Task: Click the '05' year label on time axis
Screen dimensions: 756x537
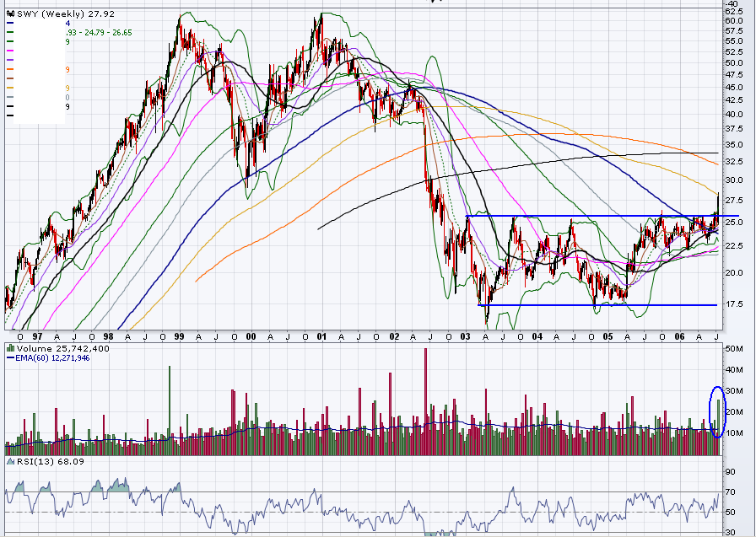Action: coord(608,336)
